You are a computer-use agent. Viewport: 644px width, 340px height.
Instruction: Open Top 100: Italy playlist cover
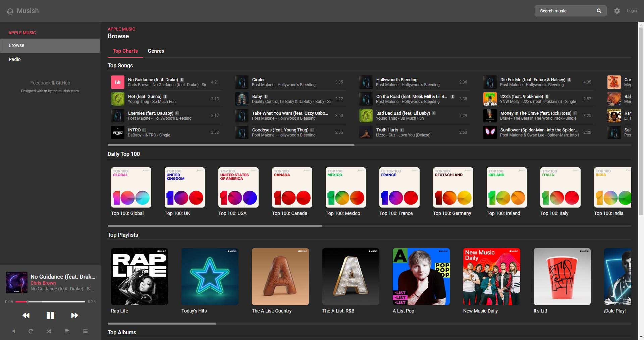pyautogui.click(x=560, y=187)
